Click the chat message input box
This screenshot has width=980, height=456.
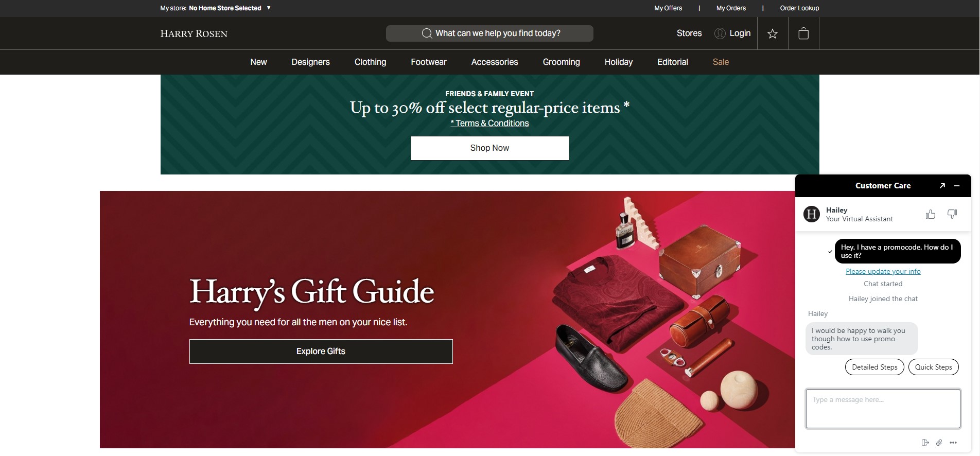coord(883,409)
